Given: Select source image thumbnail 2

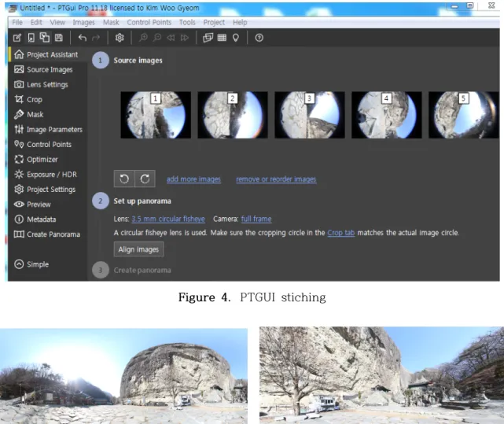Looking at the screenshot, I should pos(233,115).
